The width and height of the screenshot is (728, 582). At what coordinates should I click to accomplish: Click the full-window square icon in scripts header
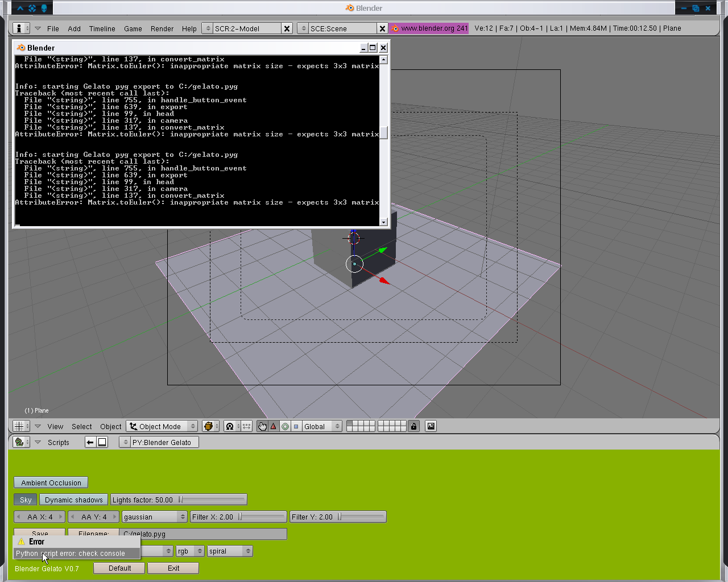pyautogui.click(x=102, y=442)
